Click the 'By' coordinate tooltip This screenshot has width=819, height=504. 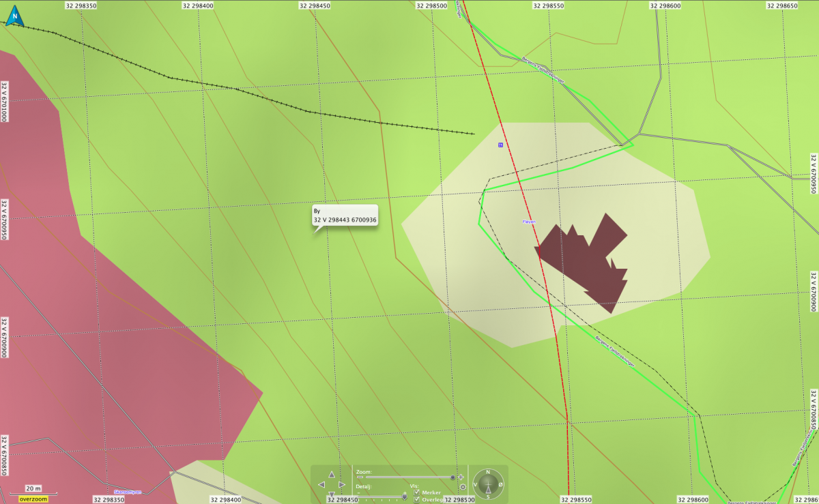pos(345,216)
